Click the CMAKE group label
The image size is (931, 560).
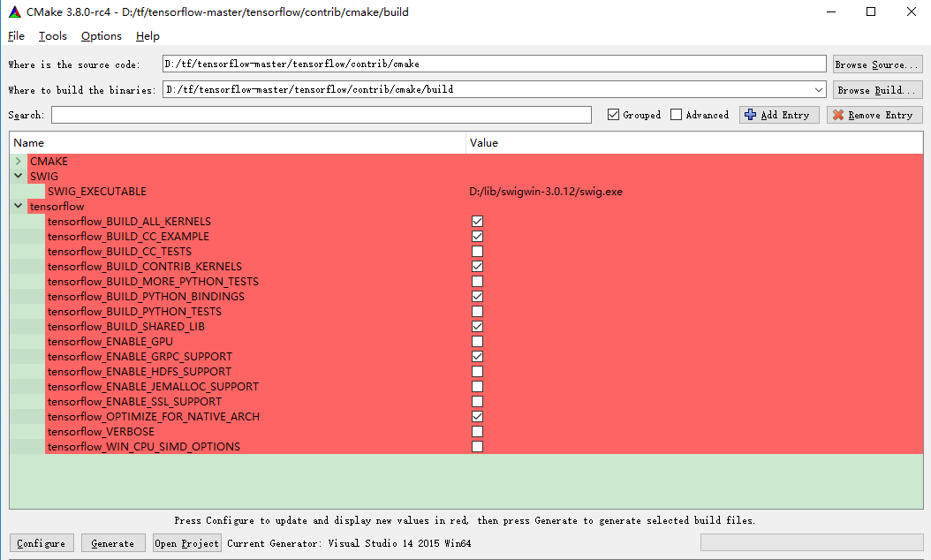49,161
